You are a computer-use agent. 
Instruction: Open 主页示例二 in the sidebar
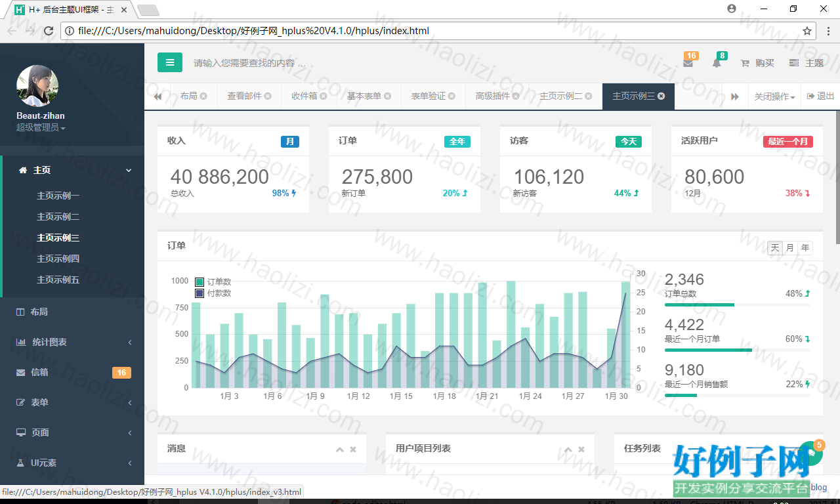(58, 217)
